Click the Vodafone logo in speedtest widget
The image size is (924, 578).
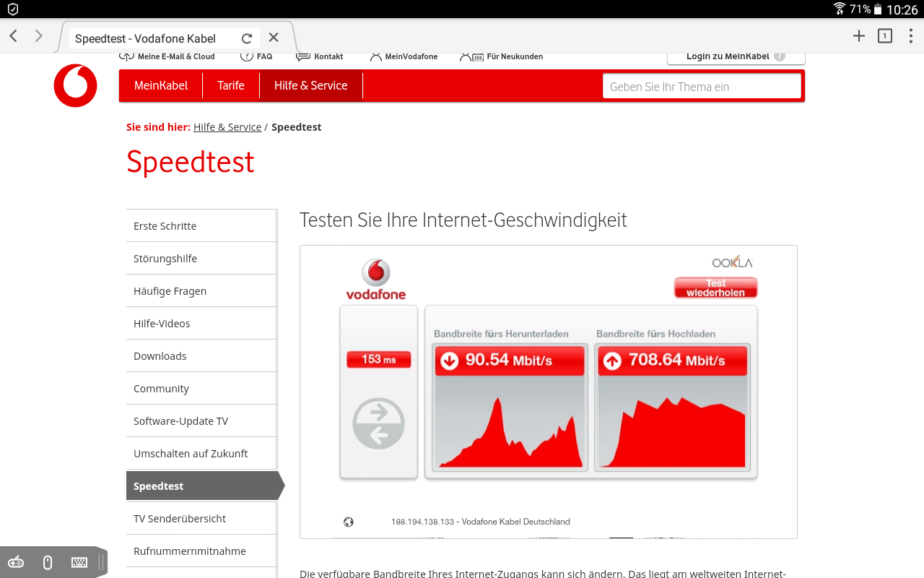click(376, 280)
